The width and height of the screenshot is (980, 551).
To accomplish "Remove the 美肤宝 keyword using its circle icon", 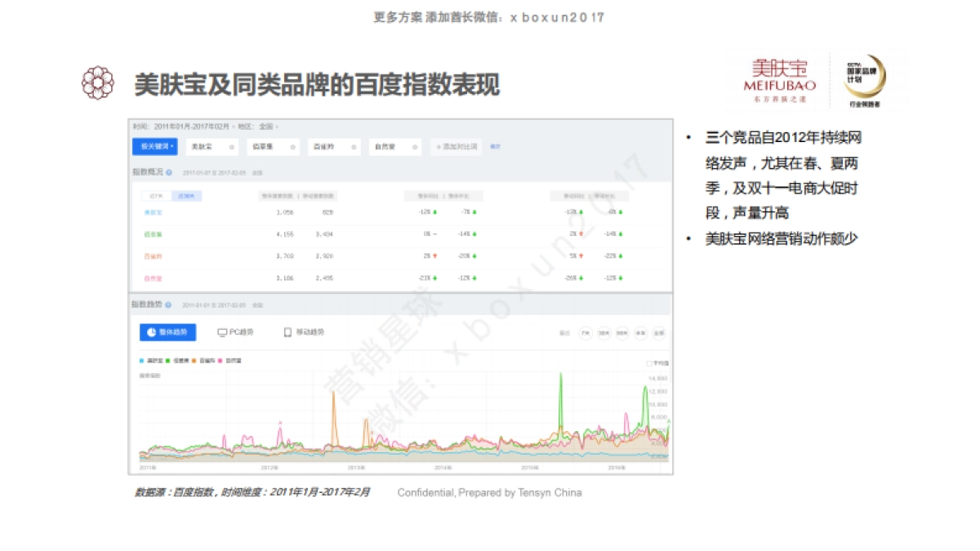I will pos(232,147).
